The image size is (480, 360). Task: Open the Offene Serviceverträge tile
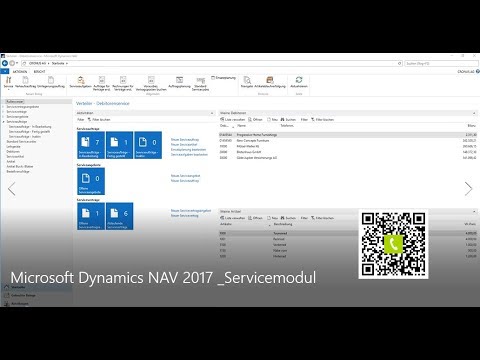pyautogui.click(x=91, y=216)
